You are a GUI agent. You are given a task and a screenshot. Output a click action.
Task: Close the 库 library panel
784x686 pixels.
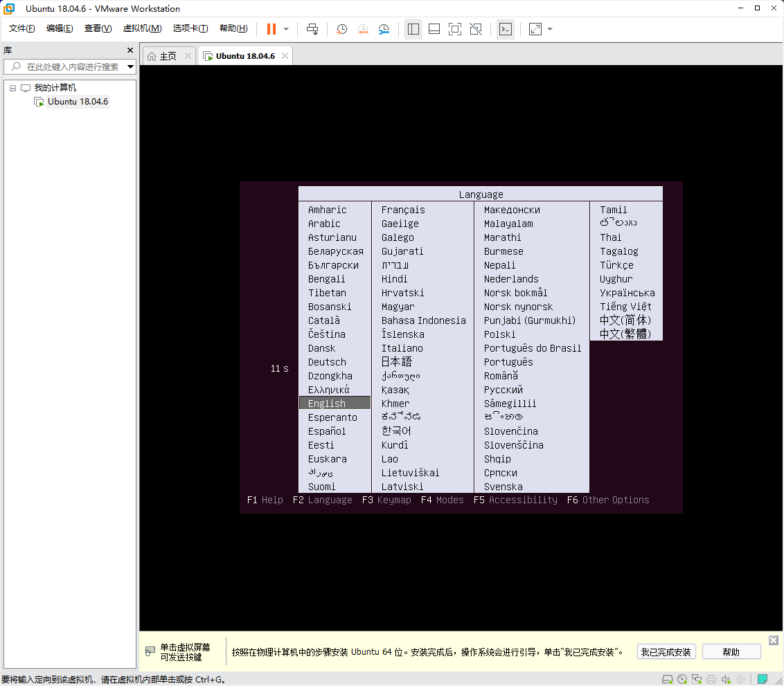point(130,50)
